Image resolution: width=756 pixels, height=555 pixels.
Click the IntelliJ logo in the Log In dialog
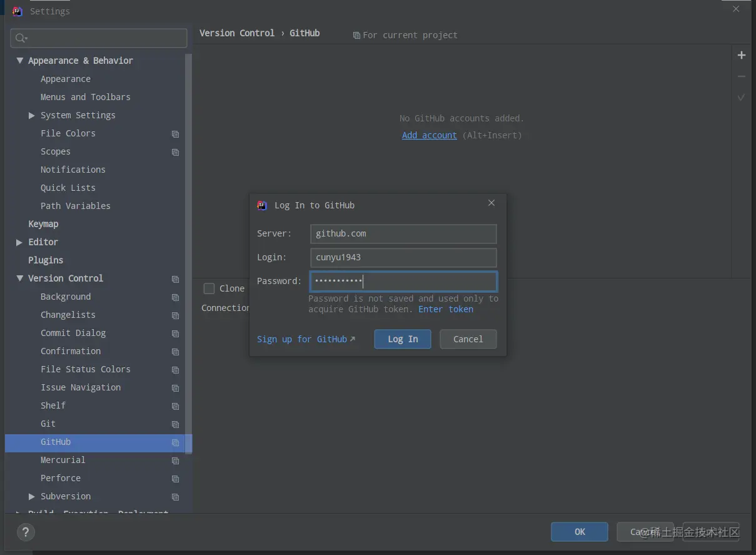pyautogui.click(x=262, y=205)
